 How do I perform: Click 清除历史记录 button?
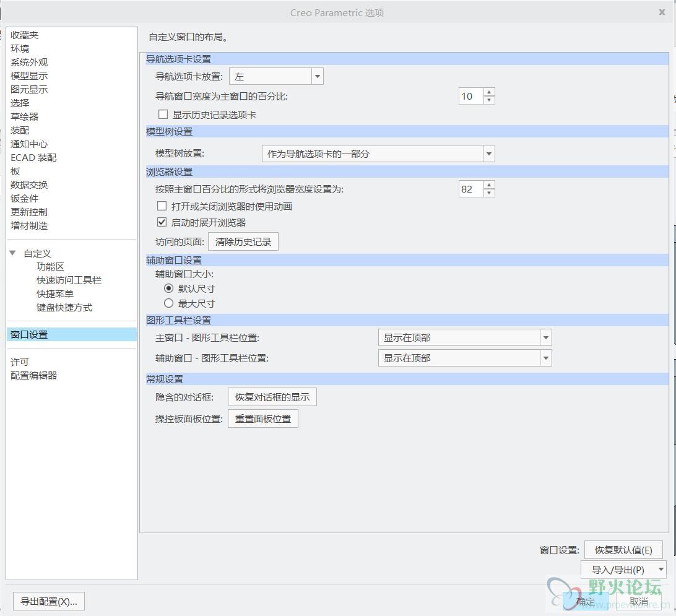coord(243,241)
